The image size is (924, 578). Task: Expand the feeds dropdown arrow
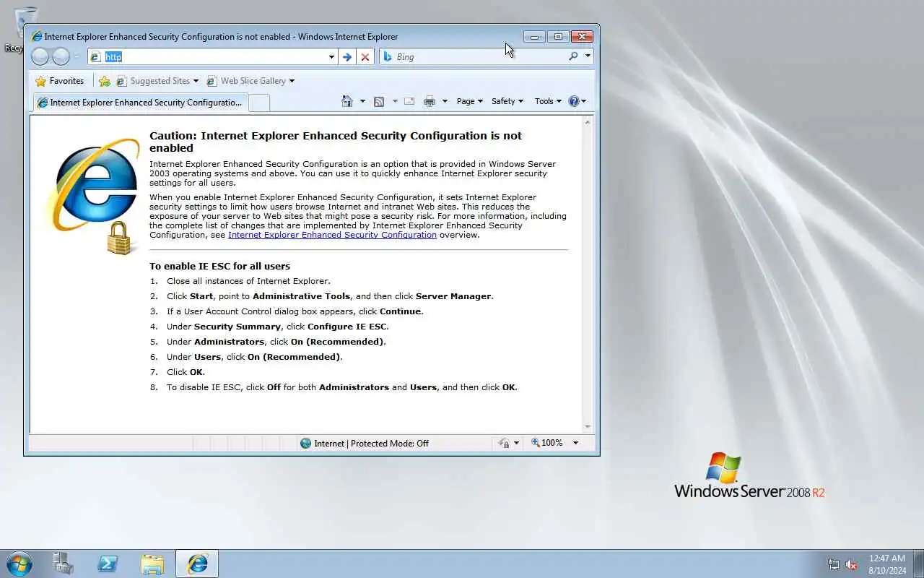click(395, 101)
